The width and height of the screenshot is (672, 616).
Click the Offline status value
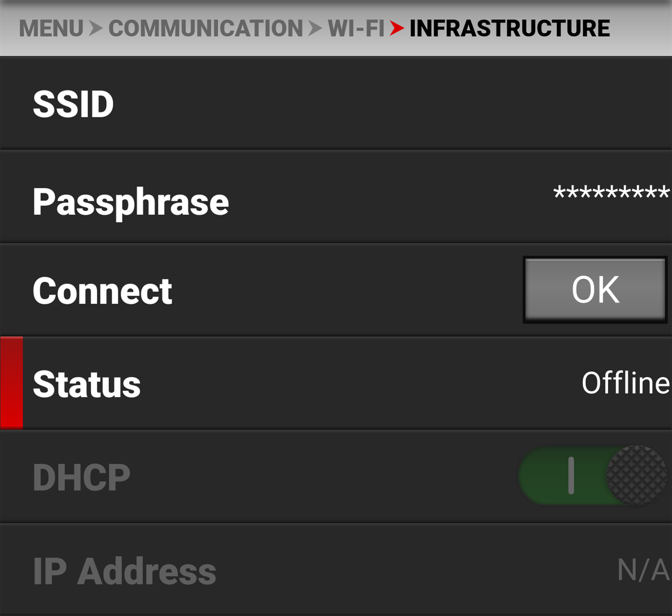pos(625,383)
